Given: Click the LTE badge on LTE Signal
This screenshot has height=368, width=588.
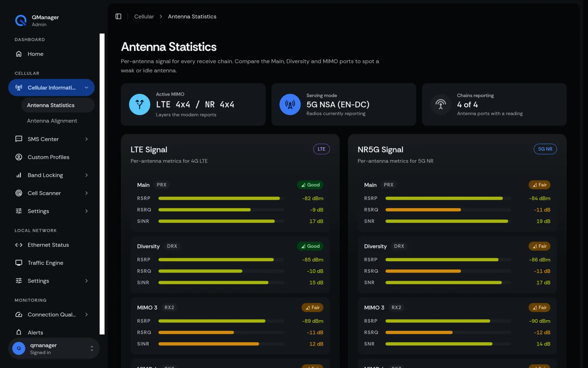Looking at the screenshot, I should tap(322, 149).
